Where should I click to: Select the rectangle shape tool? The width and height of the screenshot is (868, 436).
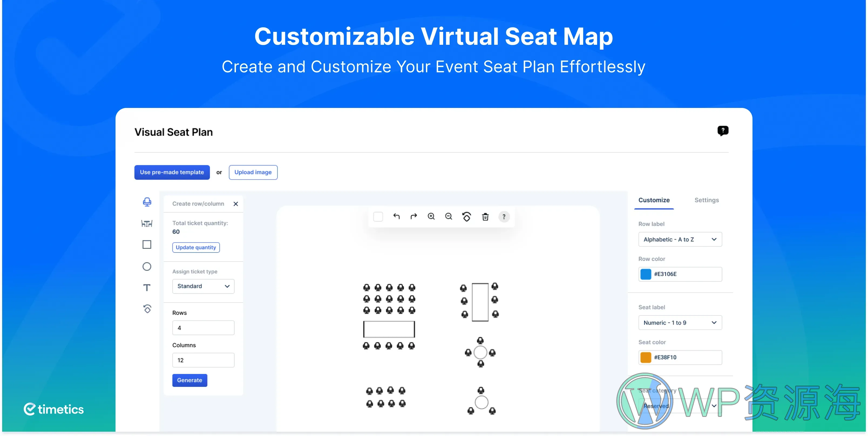[147, 245]
